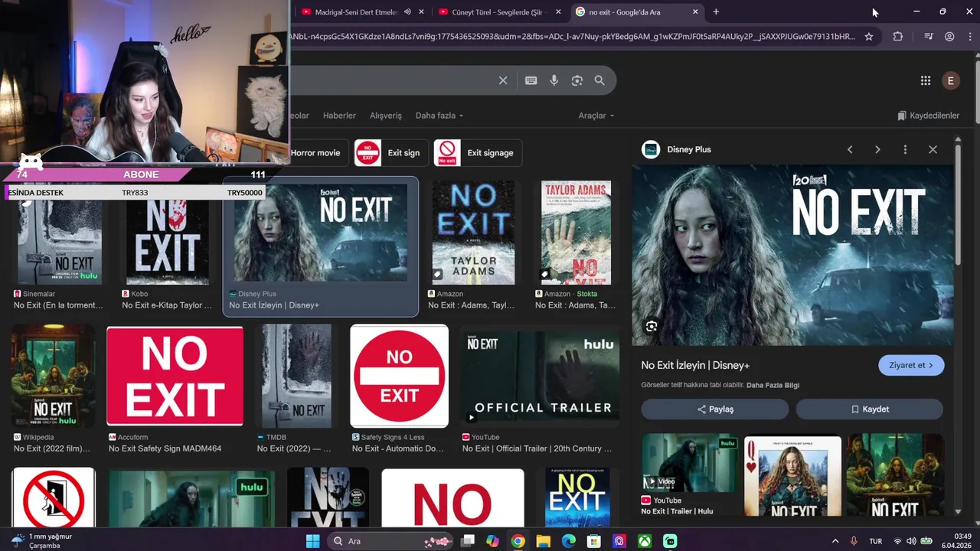Open a new browser tab
The height and width of the screenshot is (551, 980).
point(716,11)
